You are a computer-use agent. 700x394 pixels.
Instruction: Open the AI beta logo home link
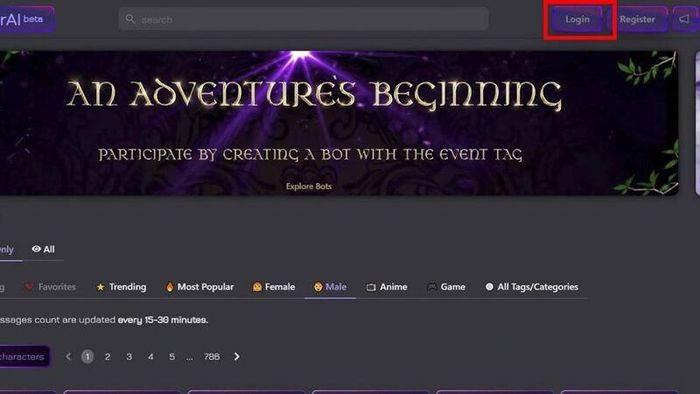(x=27, y=19)
